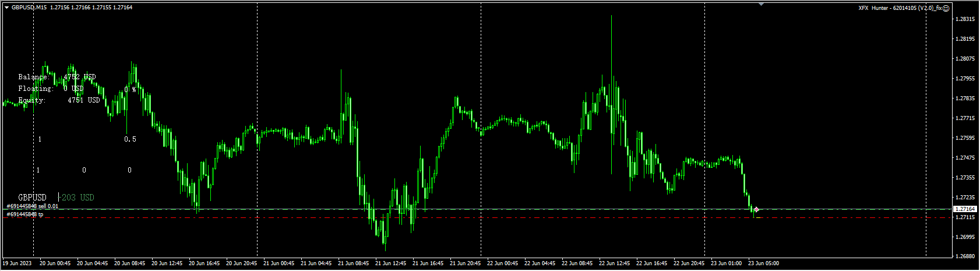
Task: Click price scale value 1.27355
Action: coord(965,177)
